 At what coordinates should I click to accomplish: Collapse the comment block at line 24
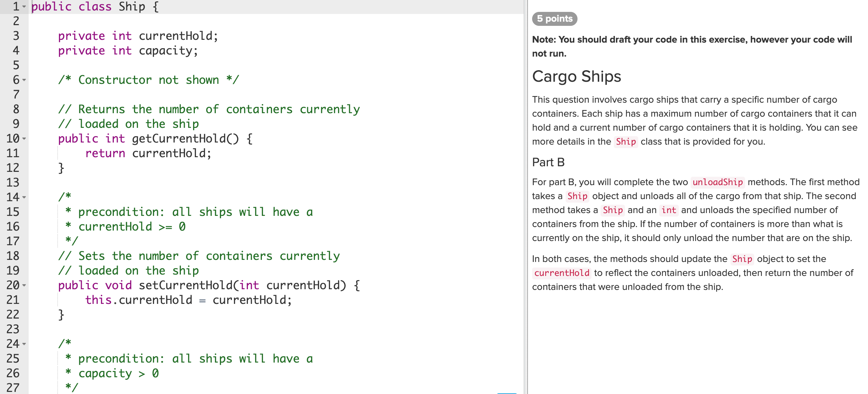coord(24,344)
